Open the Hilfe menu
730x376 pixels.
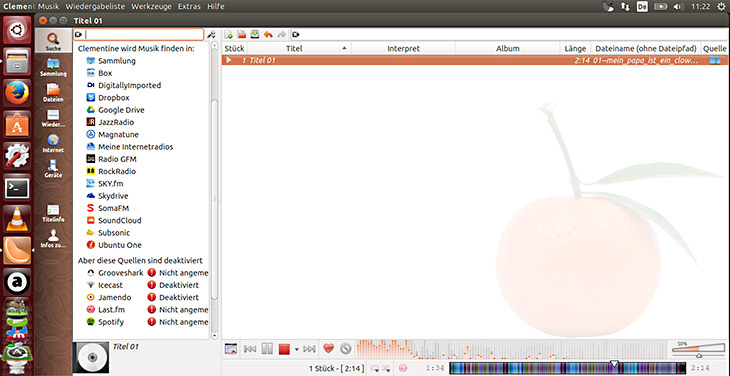(216, 7)
